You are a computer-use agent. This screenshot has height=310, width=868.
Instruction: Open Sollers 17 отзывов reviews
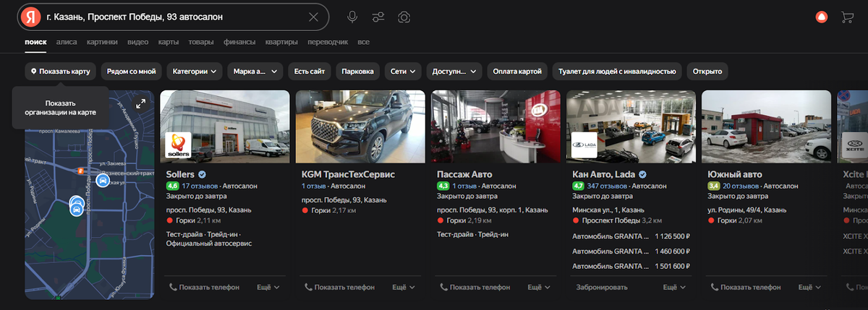(x=200, y=186)
